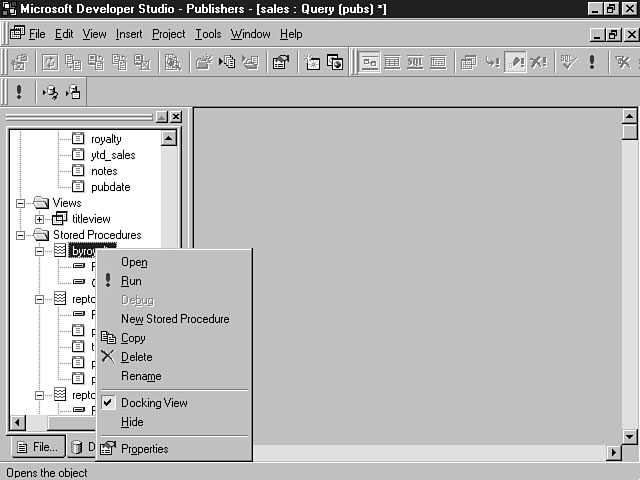The width and height of the screenshot is (640, 480).
Task: Click the Run exclamation icon in second toolbar row
Action: 19,92
